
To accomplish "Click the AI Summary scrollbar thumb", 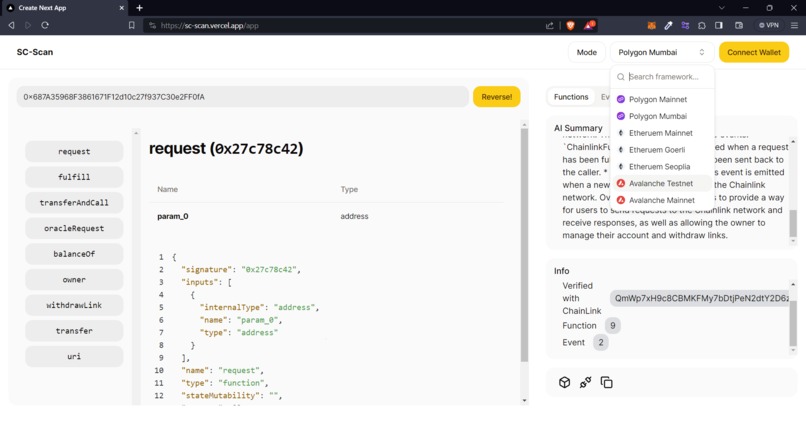I will [793, 223].
